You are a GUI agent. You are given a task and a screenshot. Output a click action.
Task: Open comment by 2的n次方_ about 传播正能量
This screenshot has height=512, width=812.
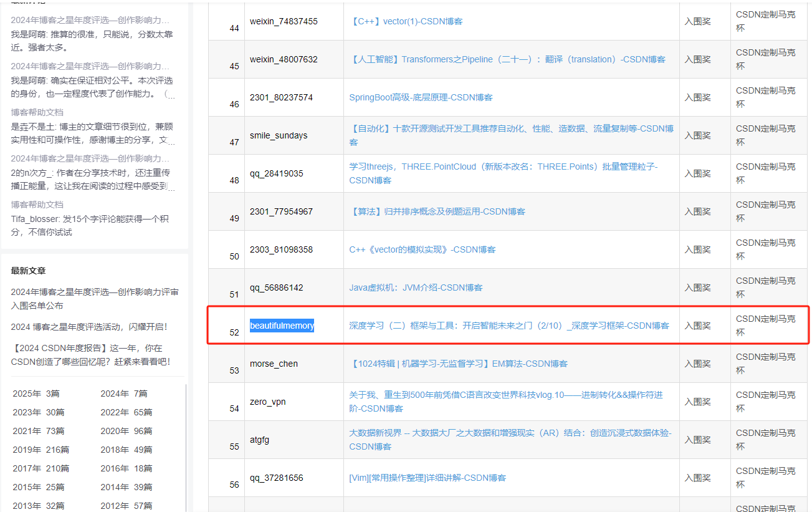pos(93,180)
